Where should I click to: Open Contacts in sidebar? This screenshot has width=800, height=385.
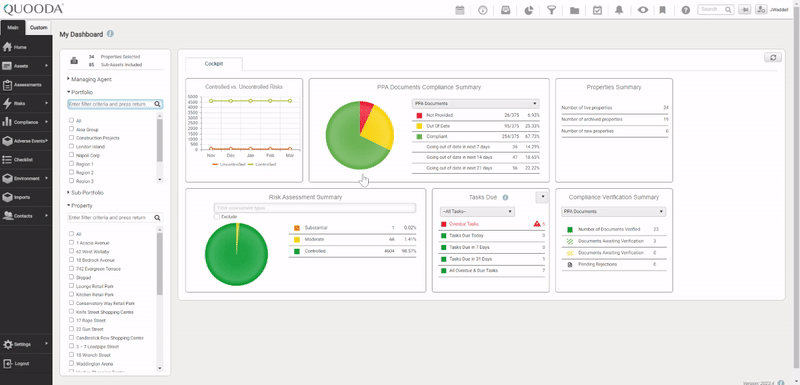(x=26, y=216)
